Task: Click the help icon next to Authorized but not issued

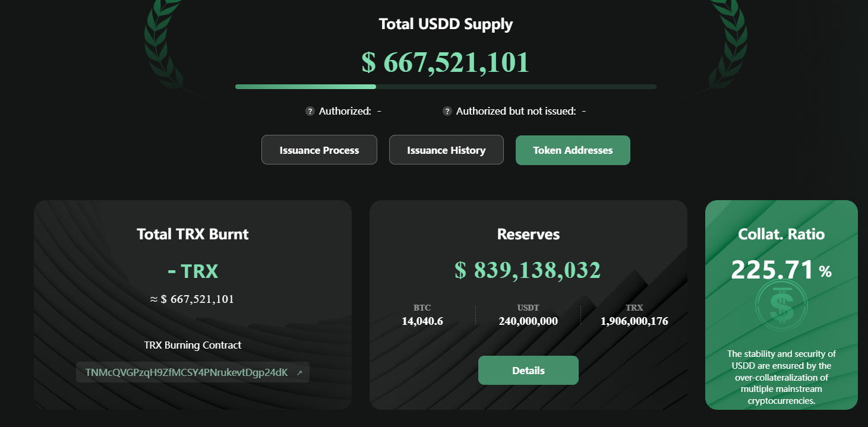Action: point(447,112)
